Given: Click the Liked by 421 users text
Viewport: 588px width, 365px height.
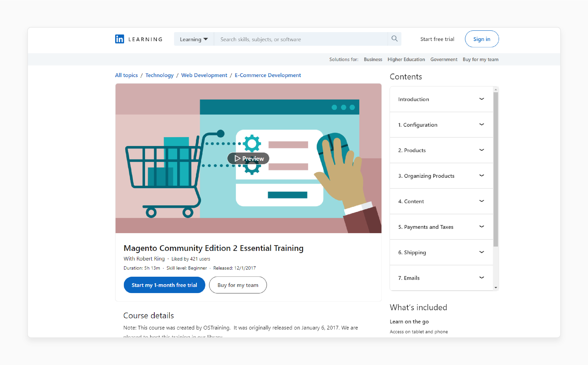Looking at the screenshot, I should (x=191, y=259).
